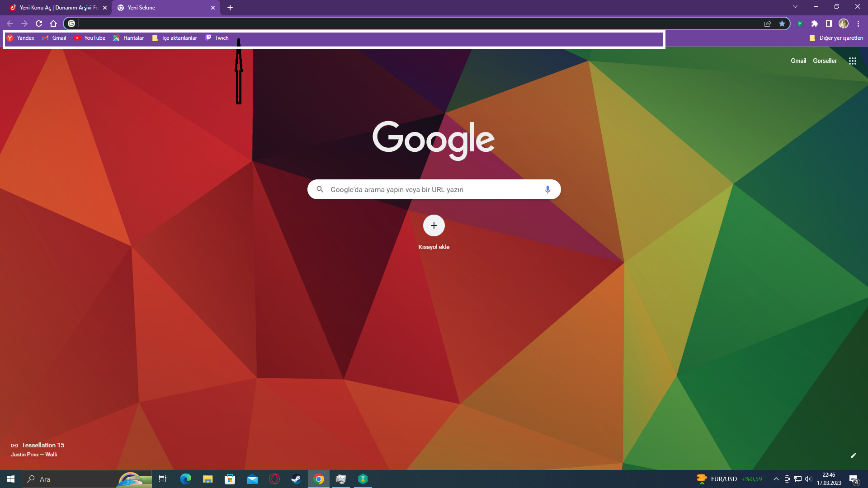Start voice search with microphone icon
Screen dimensions: 868x488
tap(547, 189)
